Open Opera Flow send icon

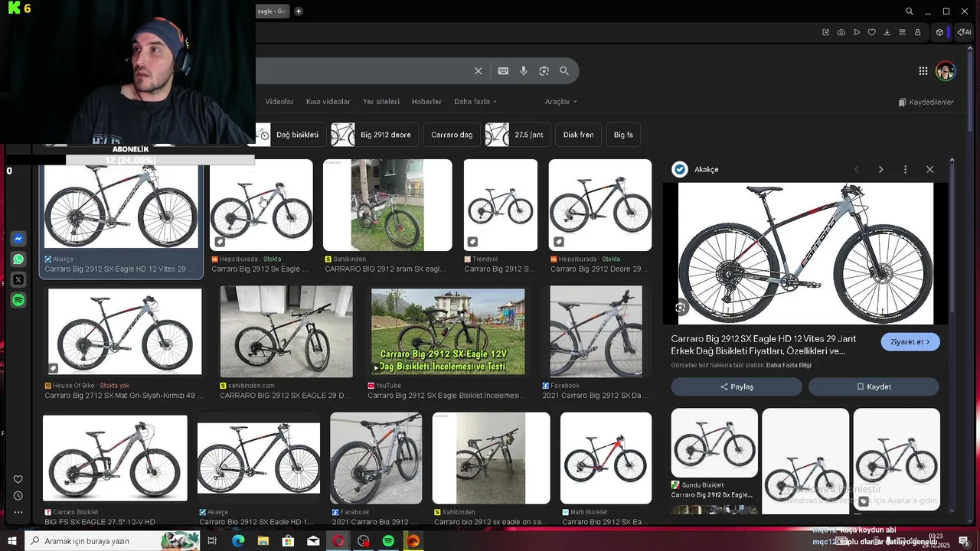[856, 32]
